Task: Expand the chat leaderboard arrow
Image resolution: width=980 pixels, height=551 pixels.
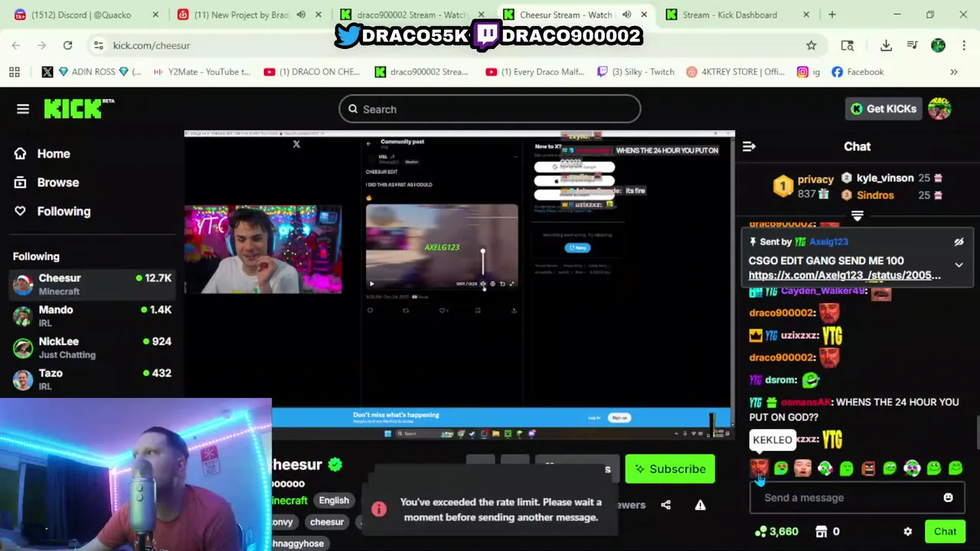Action: 857,217
